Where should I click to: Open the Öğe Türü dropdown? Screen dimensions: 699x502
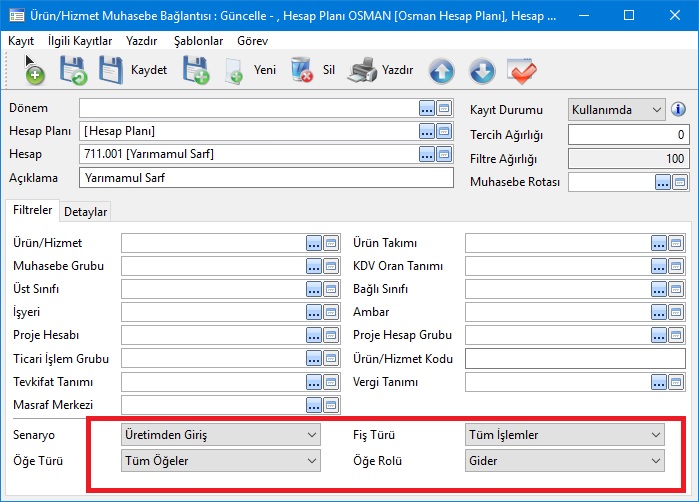[219, 460]
